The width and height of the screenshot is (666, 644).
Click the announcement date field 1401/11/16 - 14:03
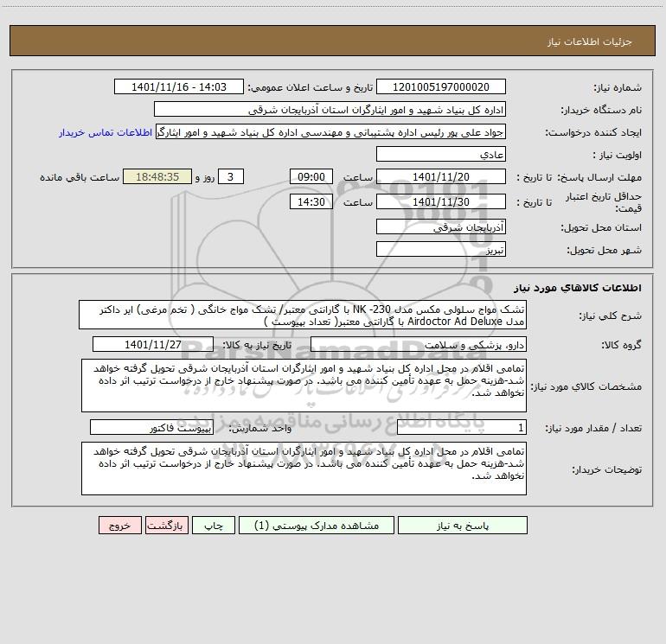179,86
